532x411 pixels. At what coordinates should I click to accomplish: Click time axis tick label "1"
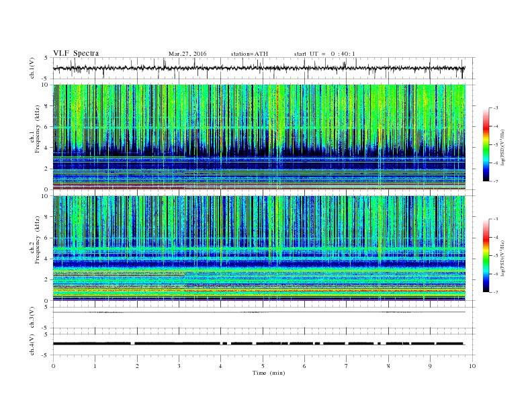(x=95, y=366)
